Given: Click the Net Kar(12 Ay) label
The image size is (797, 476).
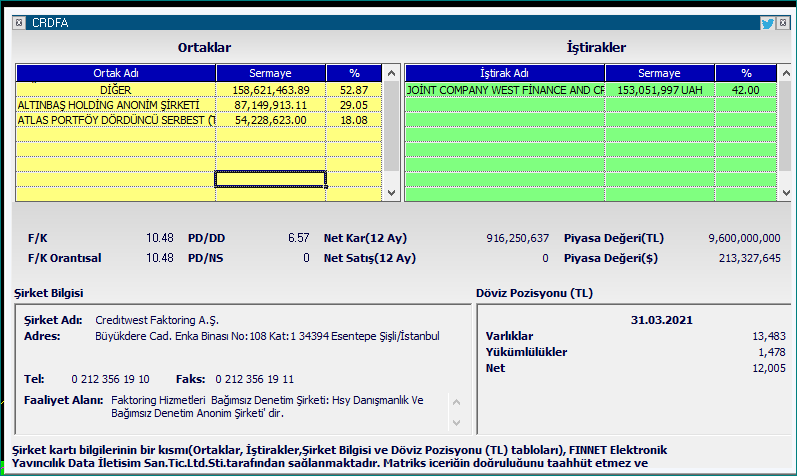Looking at the screenshot, I should click(x=365, y=238).
